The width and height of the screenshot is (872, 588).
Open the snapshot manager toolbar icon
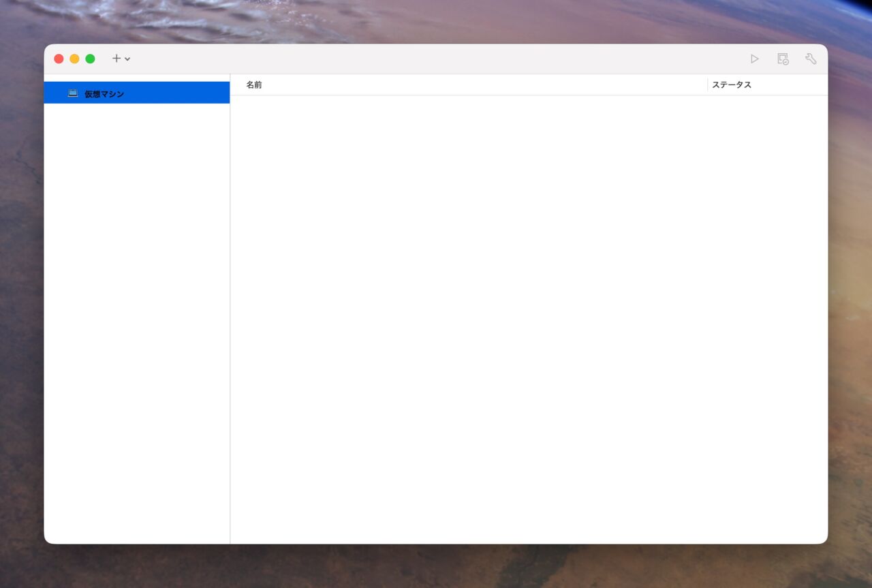pos(783,59)
